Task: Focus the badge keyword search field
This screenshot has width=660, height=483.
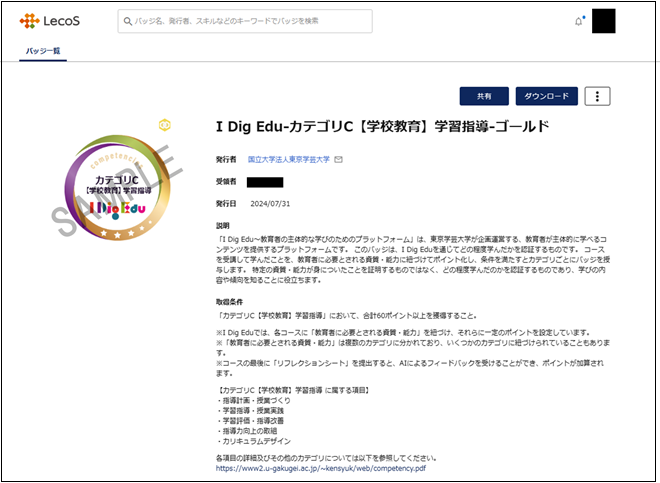Action: click(x=245, y=21)
